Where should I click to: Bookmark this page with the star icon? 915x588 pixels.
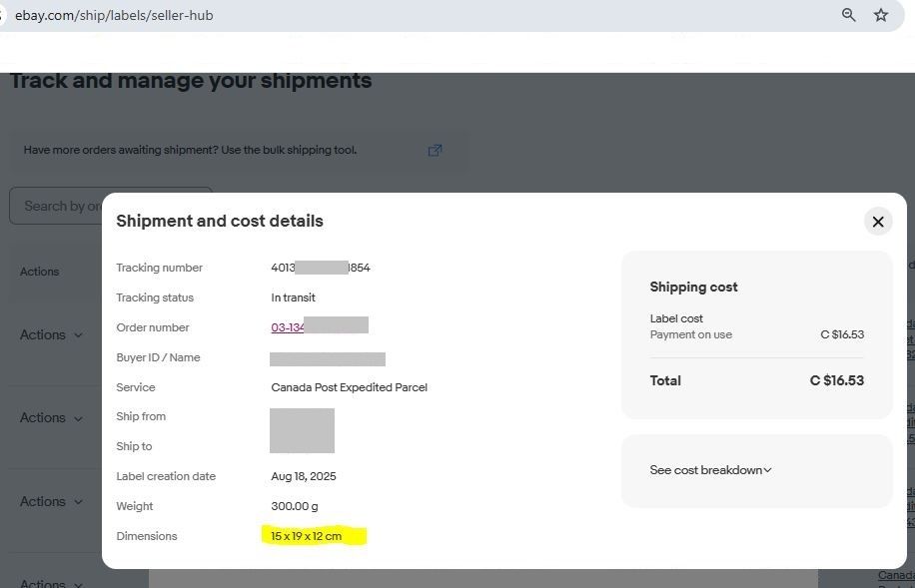880,15
